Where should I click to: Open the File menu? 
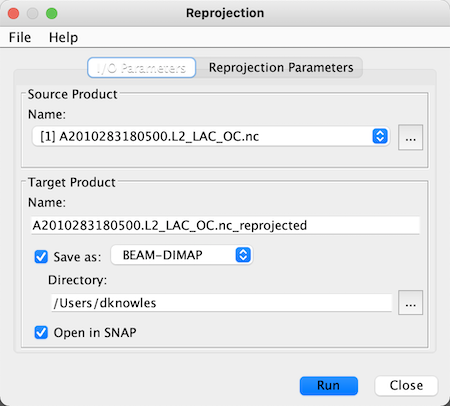point(20,37)
